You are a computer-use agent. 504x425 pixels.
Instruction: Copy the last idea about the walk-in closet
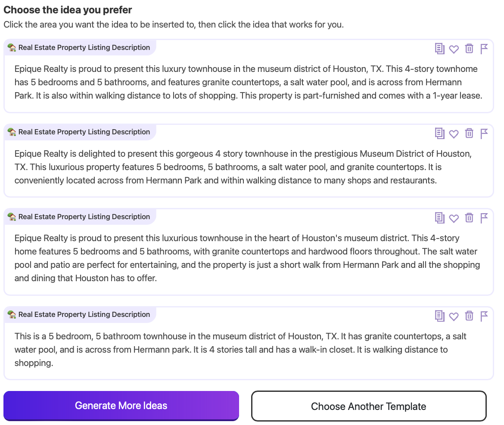point(439,316)
